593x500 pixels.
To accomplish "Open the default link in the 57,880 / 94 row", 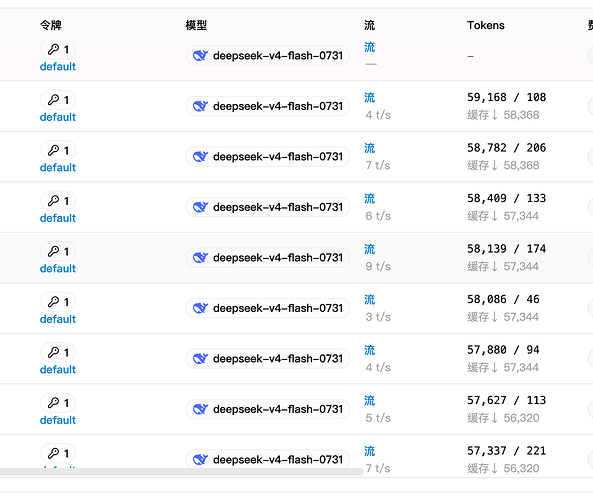I will tap(58, 370).
